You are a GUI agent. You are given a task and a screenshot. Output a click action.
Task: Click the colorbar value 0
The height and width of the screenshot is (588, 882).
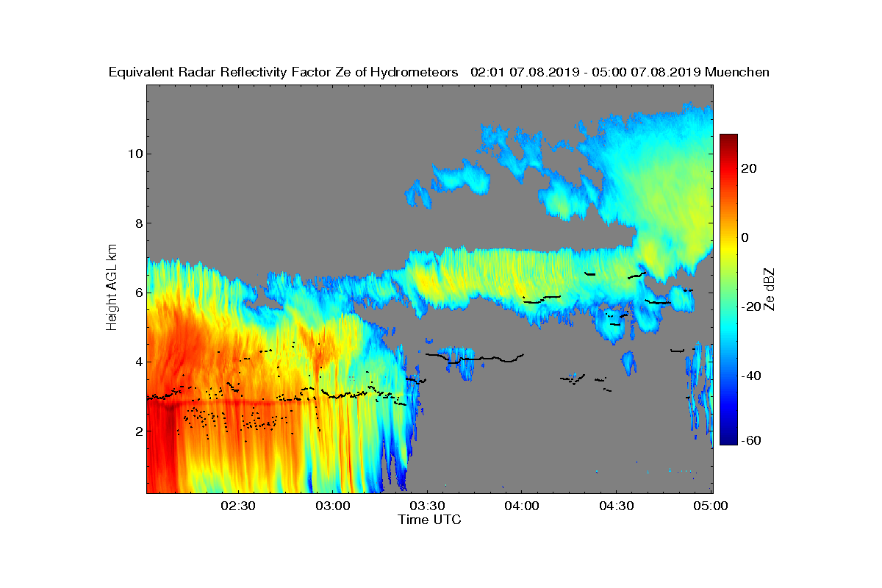coord(745,237)
